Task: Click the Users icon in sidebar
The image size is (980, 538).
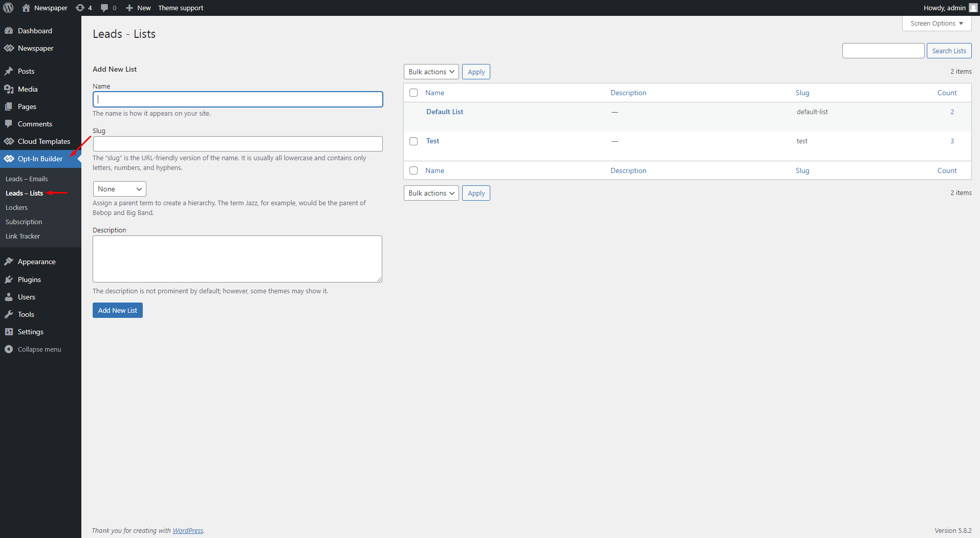Action: [9, 297]
